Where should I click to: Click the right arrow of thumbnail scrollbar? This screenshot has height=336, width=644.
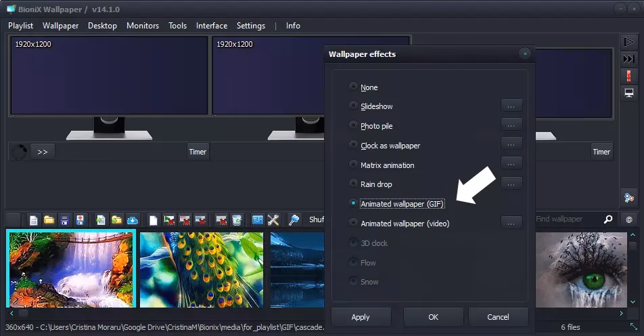click(x=622, y=314)
